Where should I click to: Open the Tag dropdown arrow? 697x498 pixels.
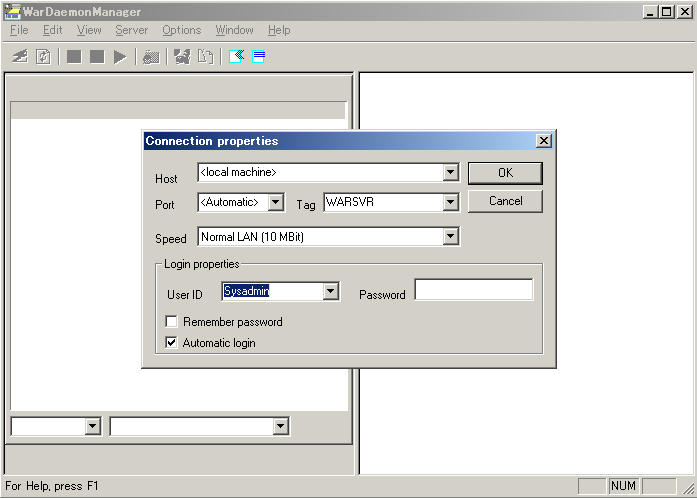[x=450, y=202]
